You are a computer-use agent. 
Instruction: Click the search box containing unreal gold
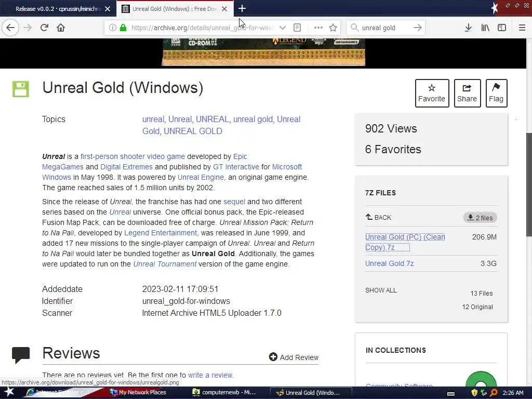tap(385, 28)
